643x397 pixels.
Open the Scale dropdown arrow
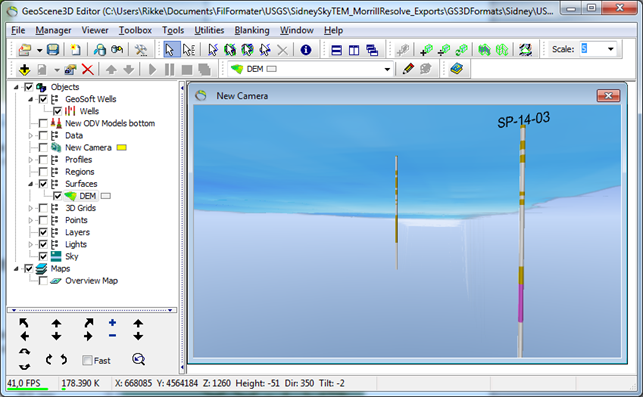click(x=611, y=49)
